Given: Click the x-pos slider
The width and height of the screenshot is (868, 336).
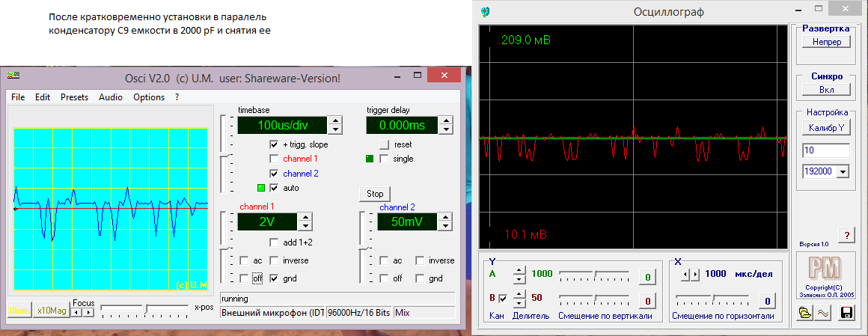Looking at the screenshot, I should [x=147, y=307].
